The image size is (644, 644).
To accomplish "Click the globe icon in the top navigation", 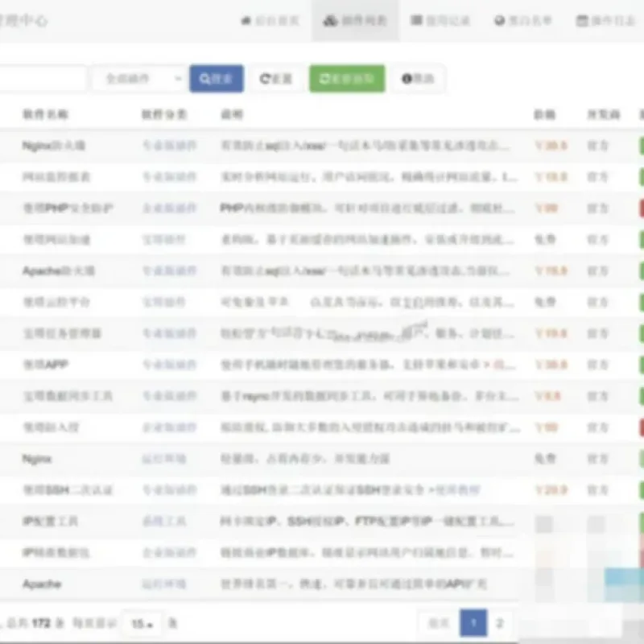I will [499, 20].
